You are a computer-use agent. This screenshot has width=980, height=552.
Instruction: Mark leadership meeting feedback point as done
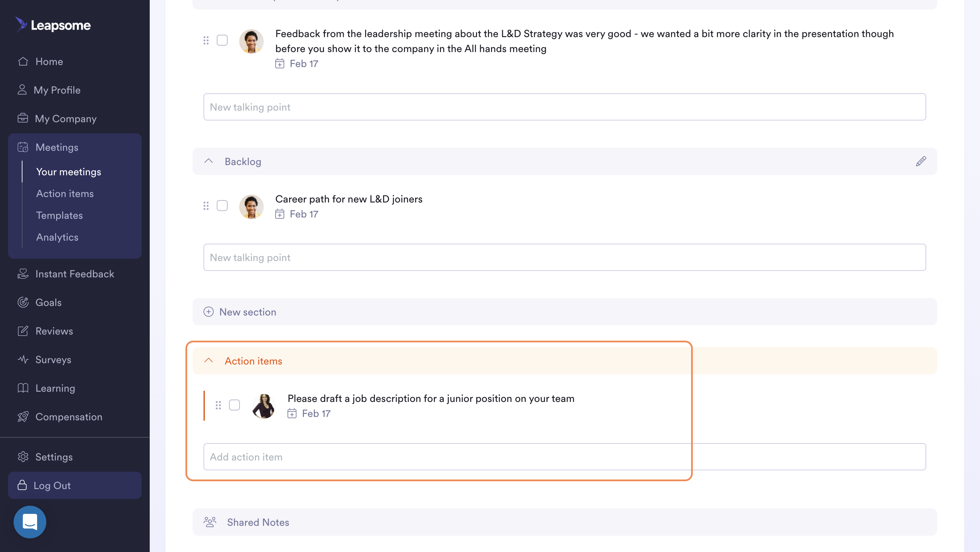(222, 40)
